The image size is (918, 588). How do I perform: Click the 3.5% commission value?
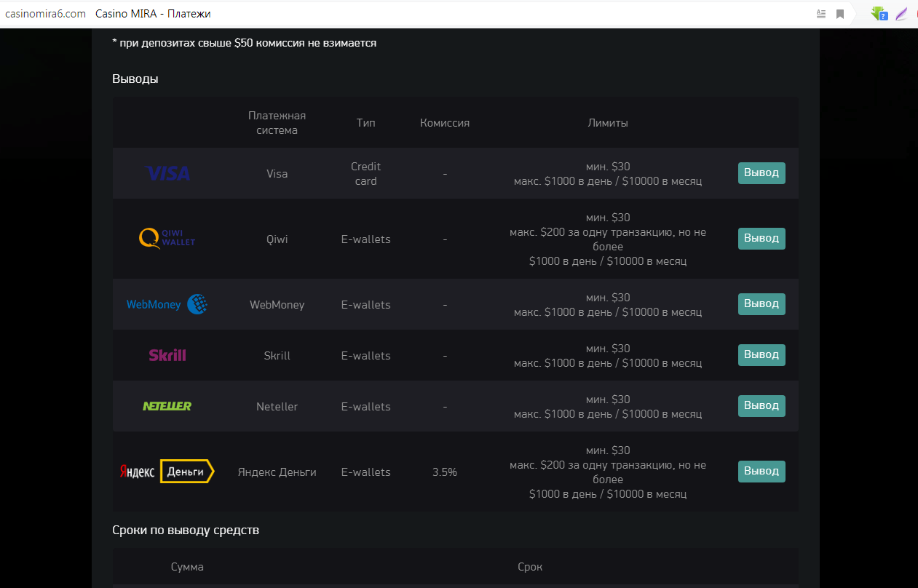pos(445,472)
